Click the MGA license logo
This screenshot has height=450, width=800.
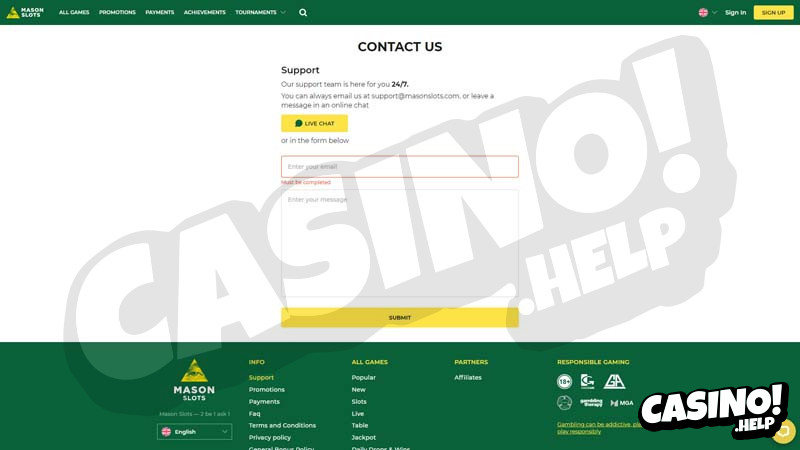622,403
